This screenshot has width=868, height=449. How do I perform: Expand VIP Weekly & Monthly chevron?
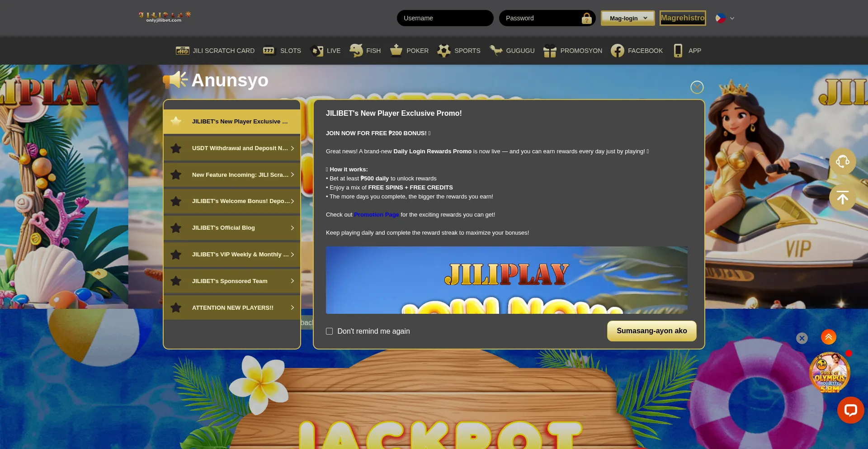292,255
